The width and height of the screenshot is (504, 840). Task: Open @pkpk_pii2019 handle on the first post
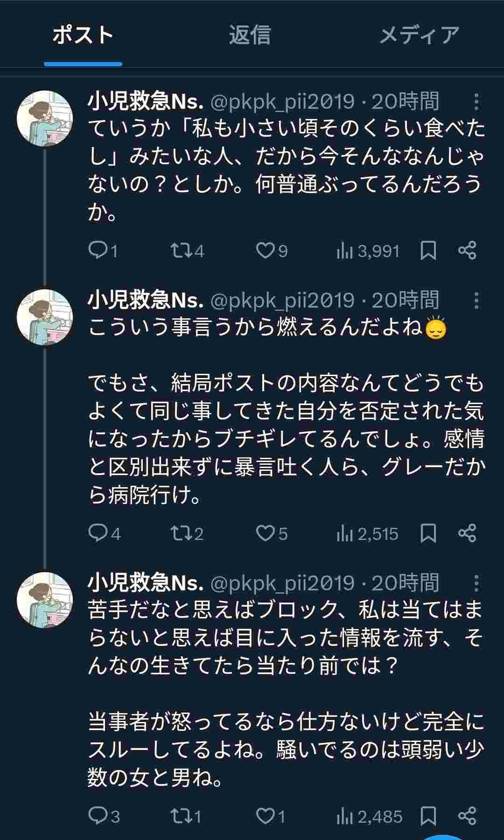pos(282,102)
